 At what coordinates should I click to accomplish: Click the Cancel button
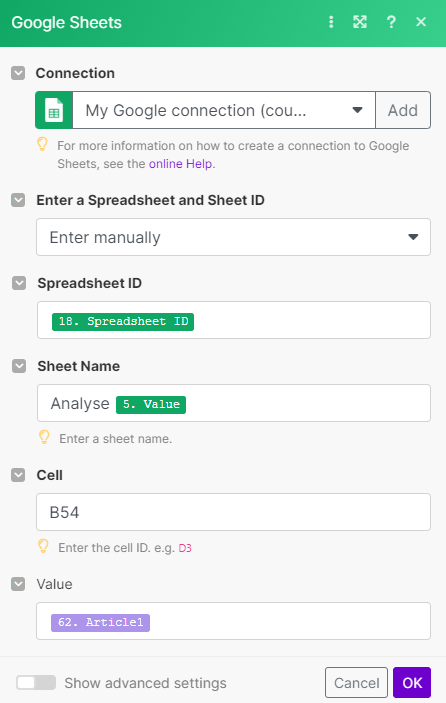tap(356, 683)
